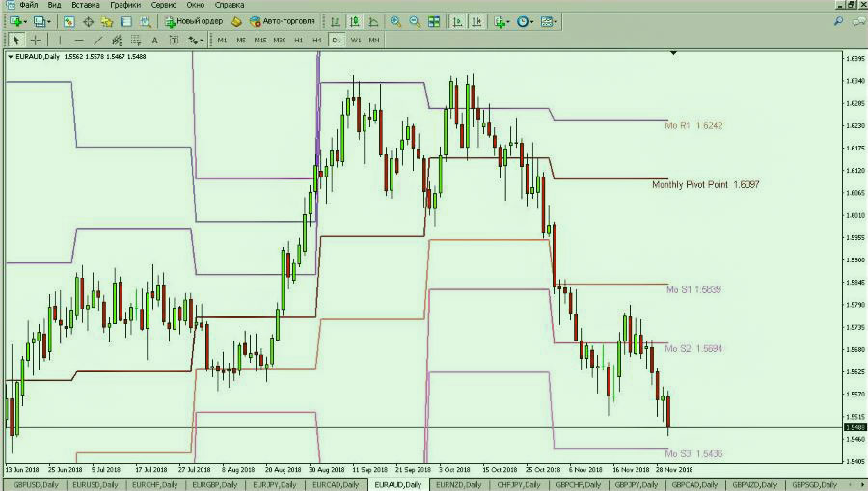Switch chart to candlestick mode
Viewport: 868px width, 491px height.
(x=354, y=21)
